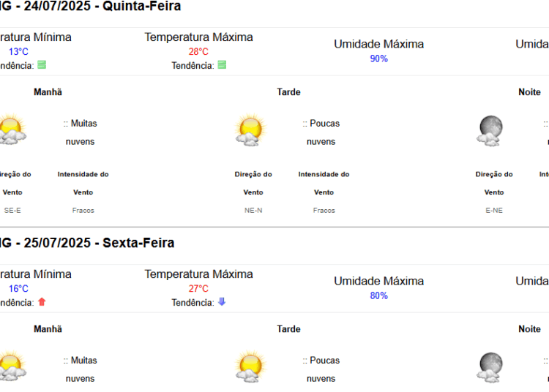The image size is (549, 392).
Task: Click the 90% maximum humidity value
Action: pyautogui.click(x=379, y=59)
